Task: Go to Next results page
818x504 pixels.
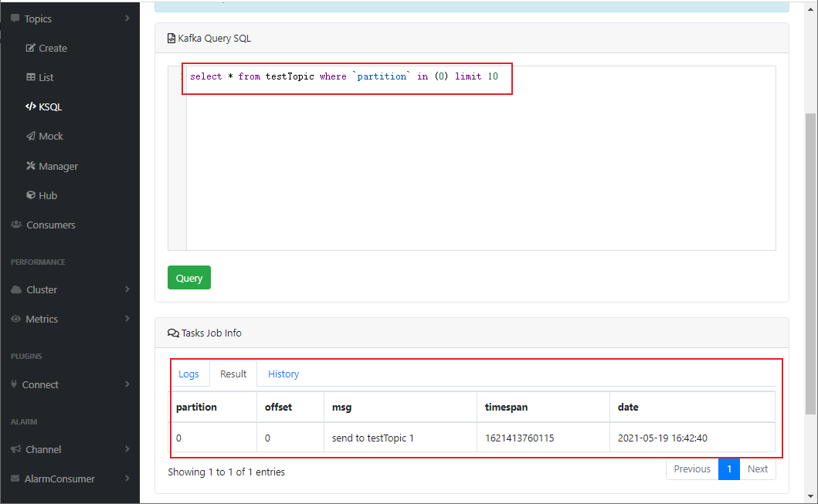Action: click(x=758, y=469)
